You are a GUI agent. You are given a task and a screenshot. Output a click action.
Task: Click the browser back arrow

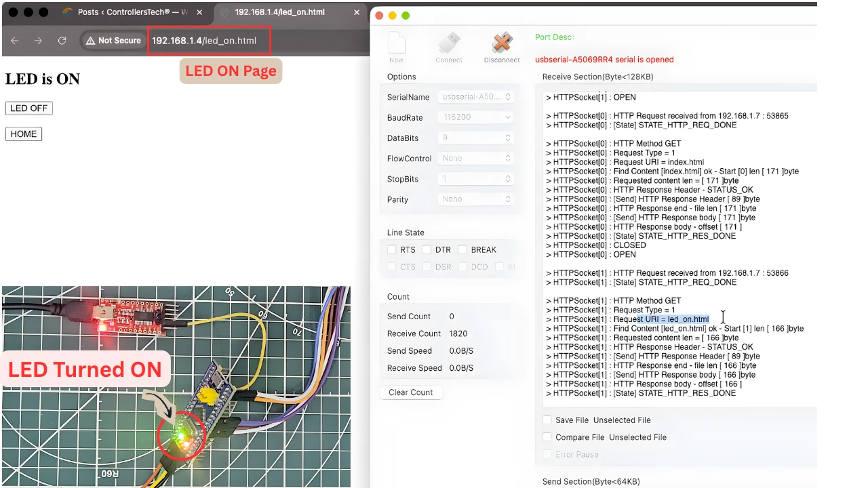pyautogui.click(x=15, y=41)
